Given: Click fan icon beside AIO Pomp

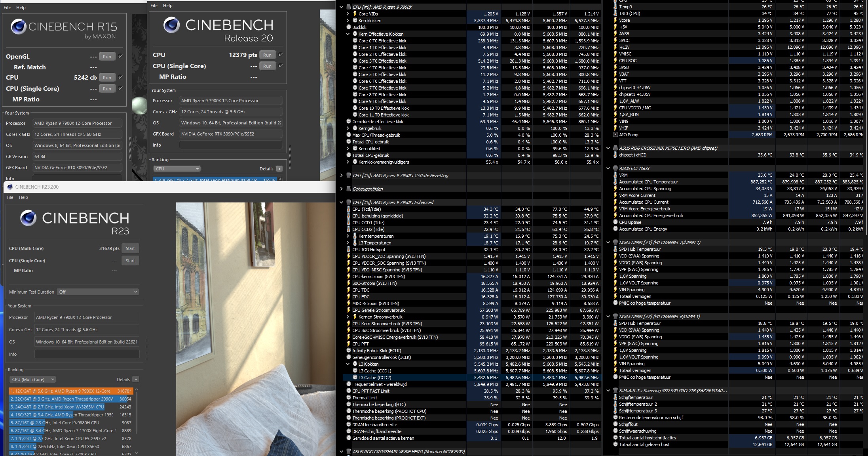Looking at the screenshot, I should tap(615, 135).
